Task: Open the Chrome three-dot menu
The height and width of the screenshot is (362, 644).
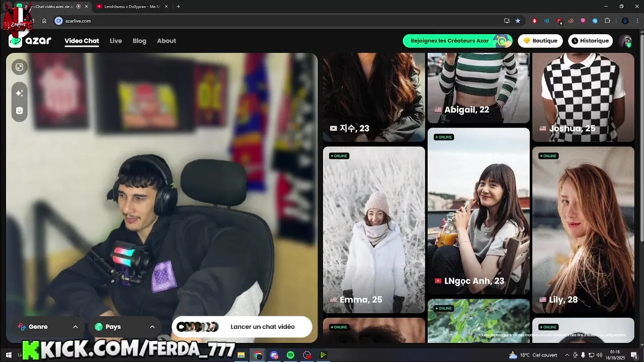Action: point(637,21)
